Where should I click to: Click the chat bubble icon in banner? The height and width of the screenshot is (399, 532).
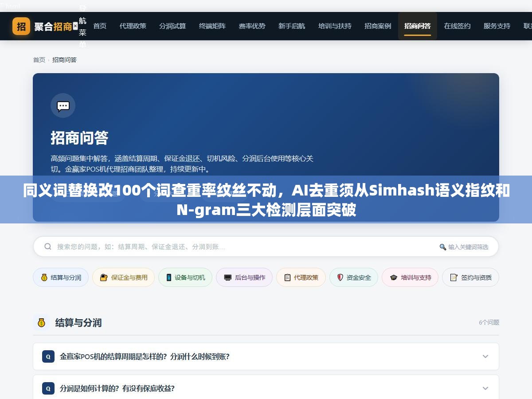pos(63,106)
